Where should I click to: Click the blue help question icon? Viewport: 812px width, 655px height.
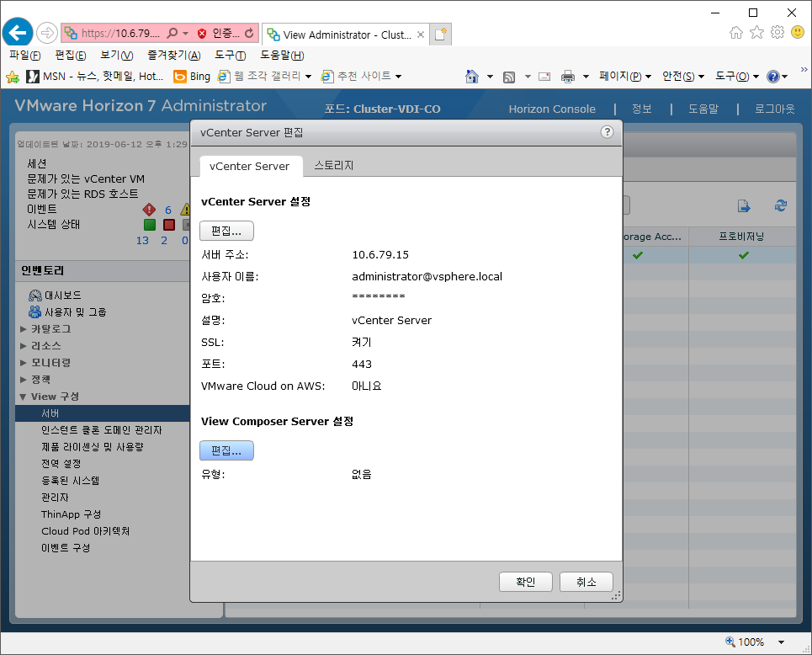click(x=773, y=77)
